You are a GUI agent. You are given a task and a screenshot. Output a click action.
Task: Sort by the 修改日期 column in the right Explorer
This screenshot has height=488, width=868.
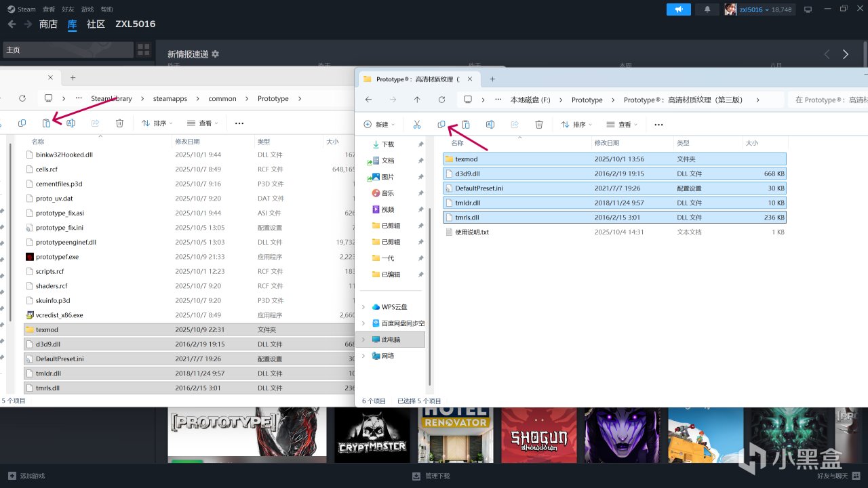[606, 143]
